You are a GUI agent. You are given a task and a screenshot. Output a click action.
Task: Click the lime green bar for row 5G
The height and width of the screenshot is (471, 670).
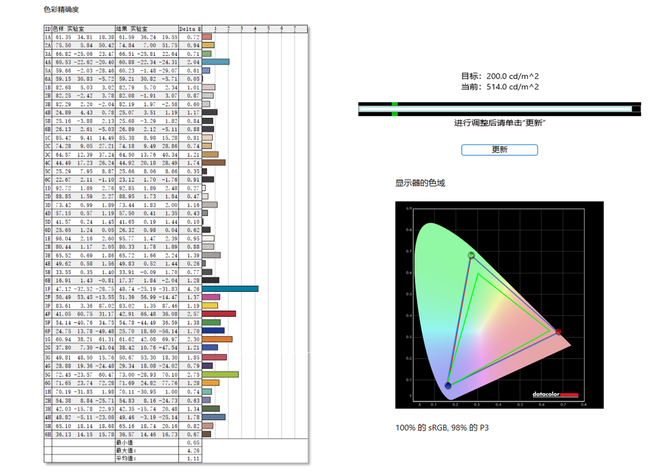220,374
